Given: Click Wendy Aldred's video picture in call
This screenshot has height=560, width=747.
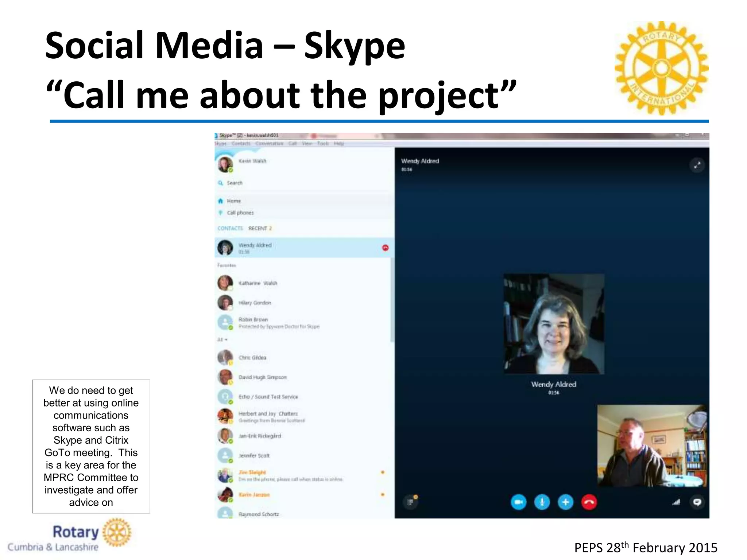Looking at the screenshot, I should tap(554, 324).
